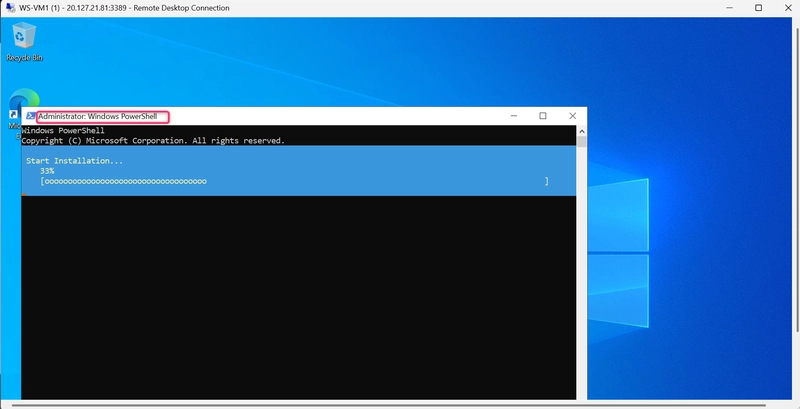Maximize the Administrator PowerShell window
This screenshot has width=800, height=409.
point(543,116)
